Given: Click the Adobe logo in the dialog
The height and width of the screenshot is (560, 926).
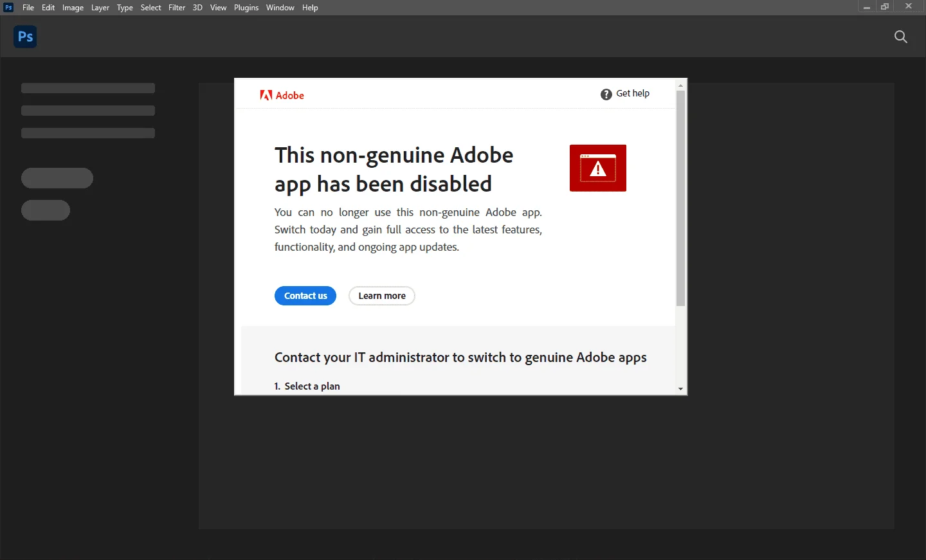Looking at the screenshot, I should [282, 95].
